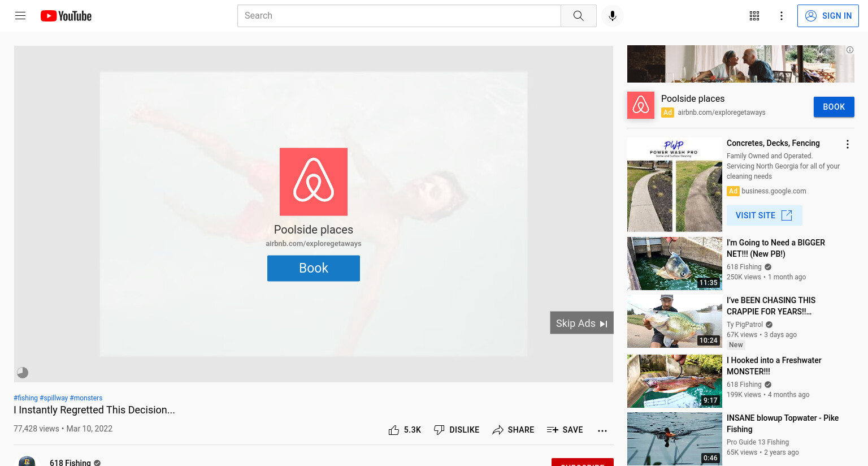Open more actions ellipsis below video
868x466 pixels.
coord(602,430)
